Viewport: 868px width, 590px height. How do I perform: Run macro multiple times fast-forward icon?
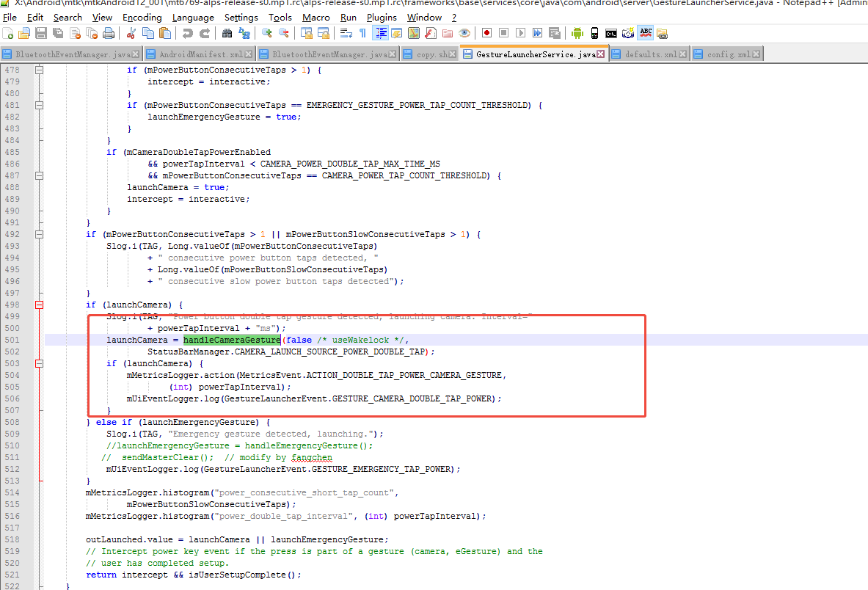point(537,33)
